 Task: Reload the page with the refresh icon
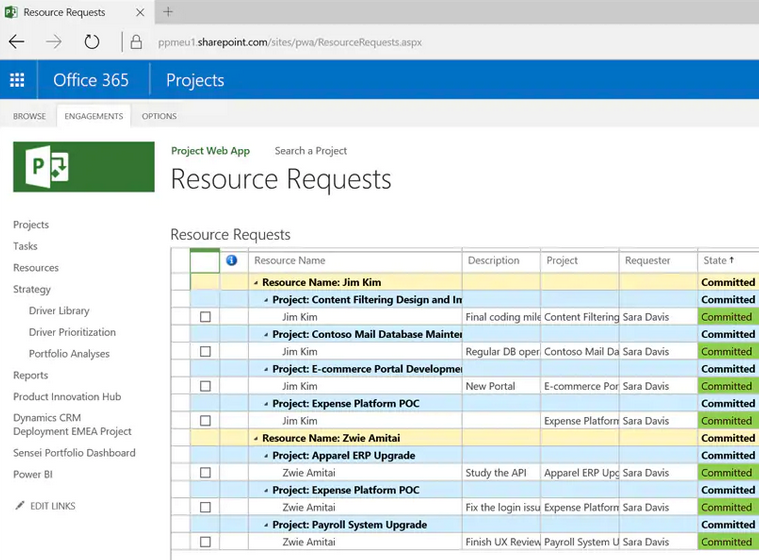91,42
